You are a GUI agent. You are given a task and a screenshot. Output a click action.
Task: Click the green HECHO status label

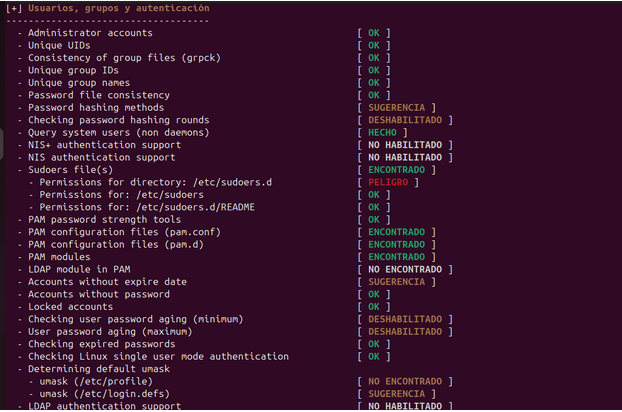(x=383, y=132)
